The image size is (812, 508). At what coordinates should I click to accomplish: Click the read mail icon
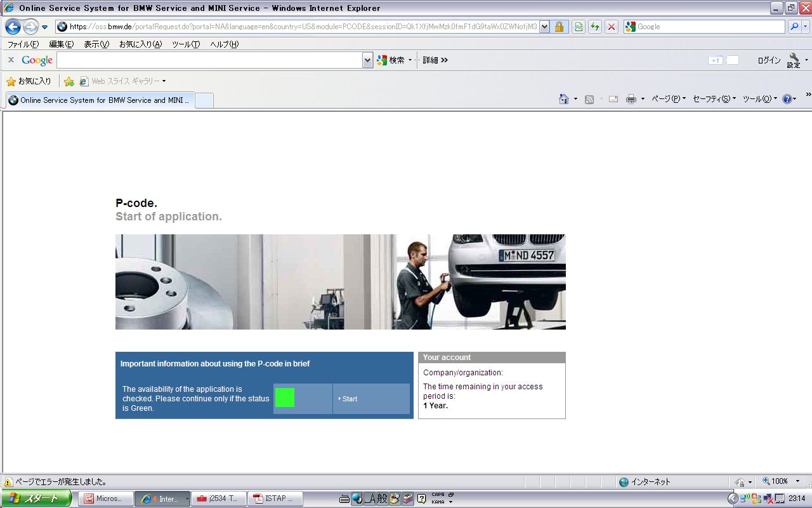(x=613, y=100)
